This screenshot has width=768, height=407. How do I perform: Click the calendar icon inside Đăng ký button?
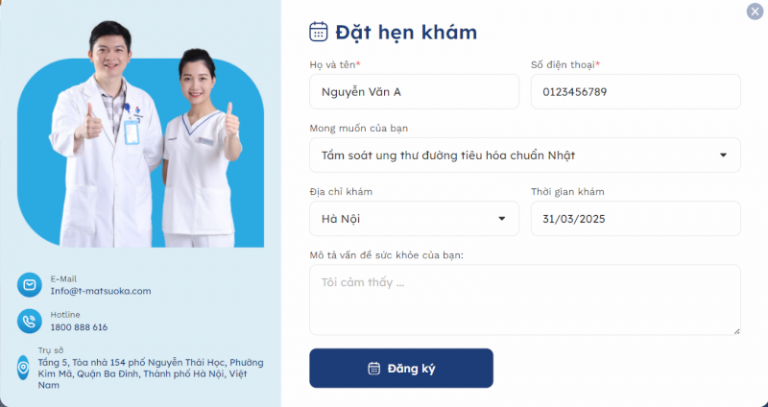click(374, 368)
